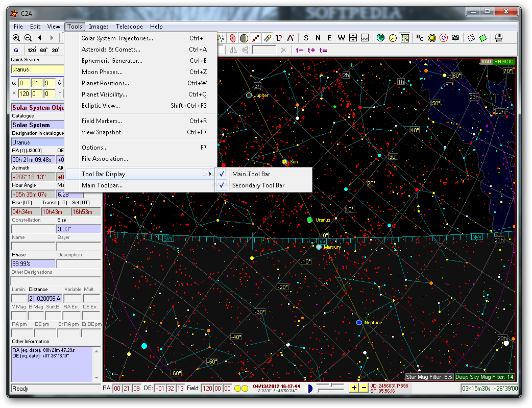Select Moon Phases menu item
Screen dimensions: 532x408
[140, 72]
